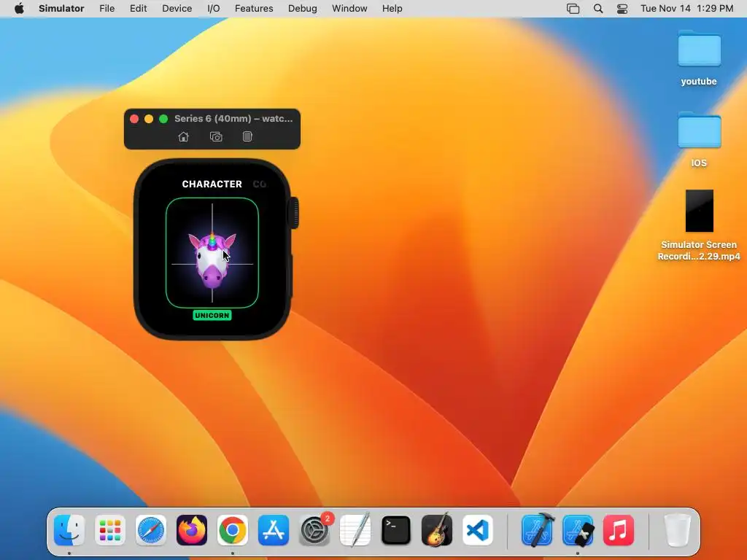The image size is (747, 560).
Task: Open the Simulator app menu
Action: coord(61,9)
